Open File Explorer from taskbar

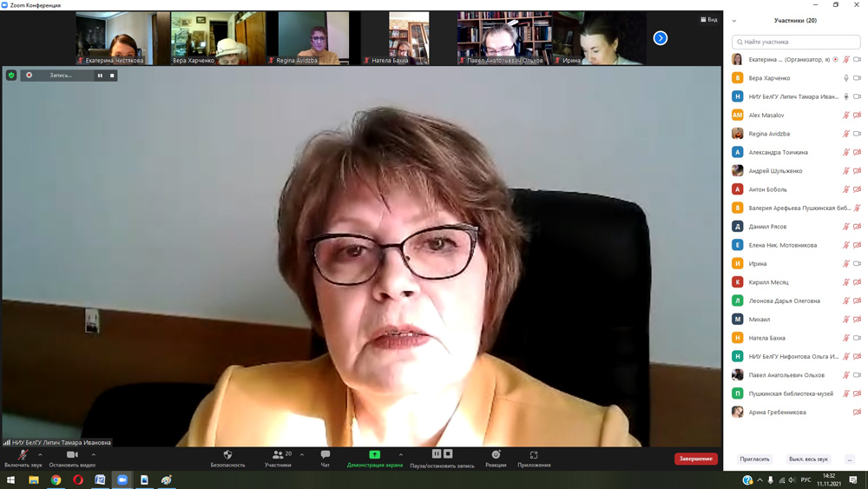click(34, 479)
